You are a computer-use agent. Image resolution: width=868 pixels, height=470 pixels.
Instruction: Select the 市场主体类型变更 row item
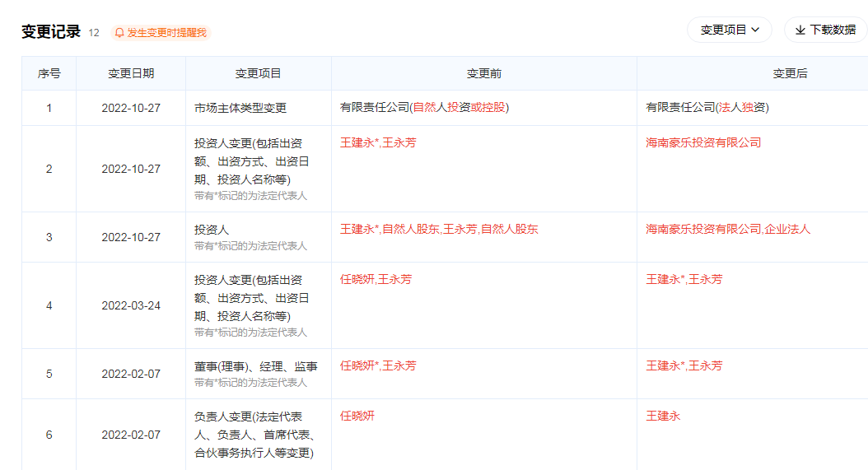(x=240, y=108)
